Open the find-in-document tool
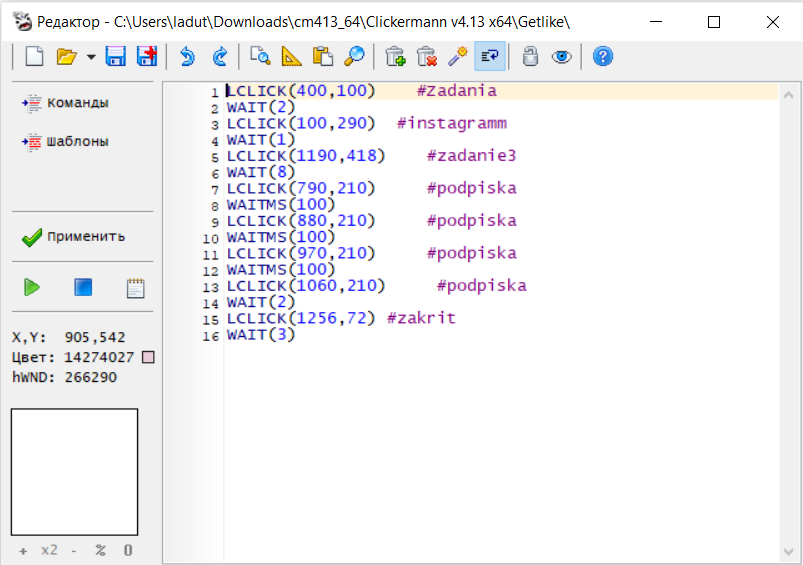803x565 pixels. (260, 56)
